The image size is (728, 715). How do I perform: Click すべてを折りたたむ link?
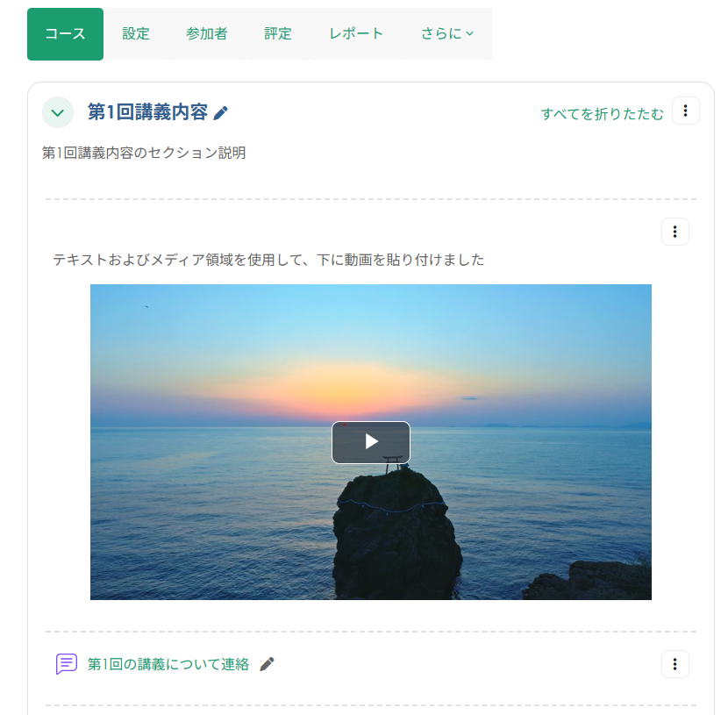[x=603, y=114]
